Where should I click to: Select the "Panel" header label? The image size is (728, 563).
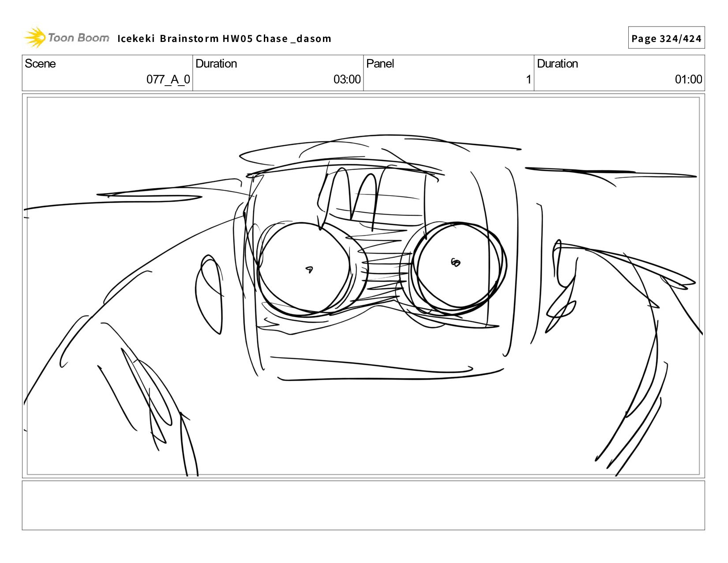380,64
